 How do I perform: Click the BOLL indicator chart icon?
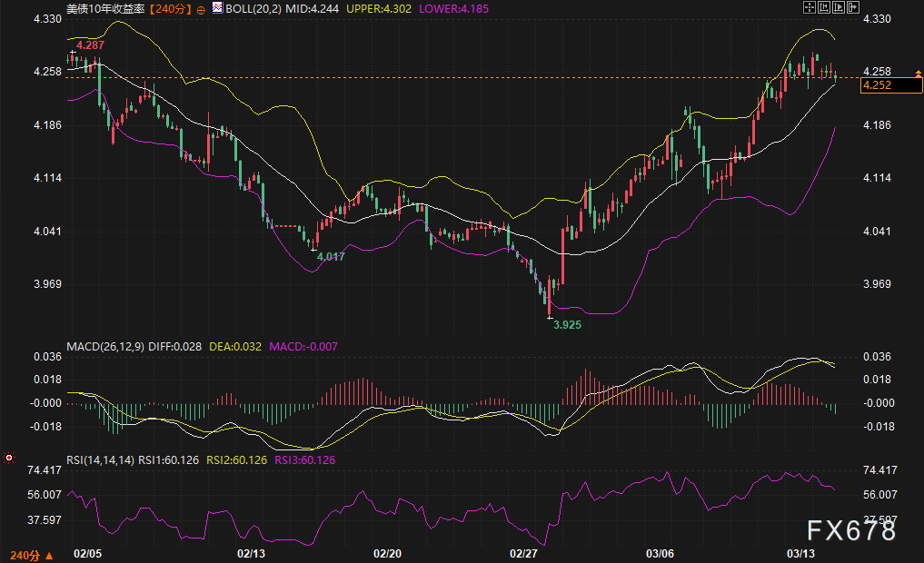tap(216, 7)
